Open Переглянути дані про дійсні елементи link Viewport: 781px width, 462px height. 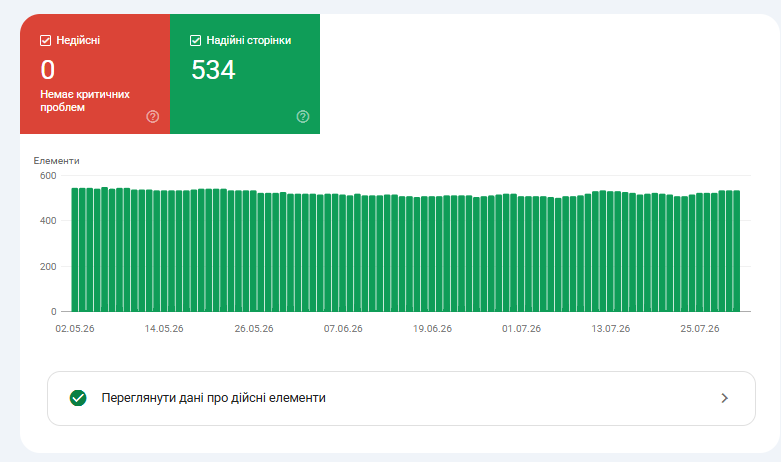[401, 398]
